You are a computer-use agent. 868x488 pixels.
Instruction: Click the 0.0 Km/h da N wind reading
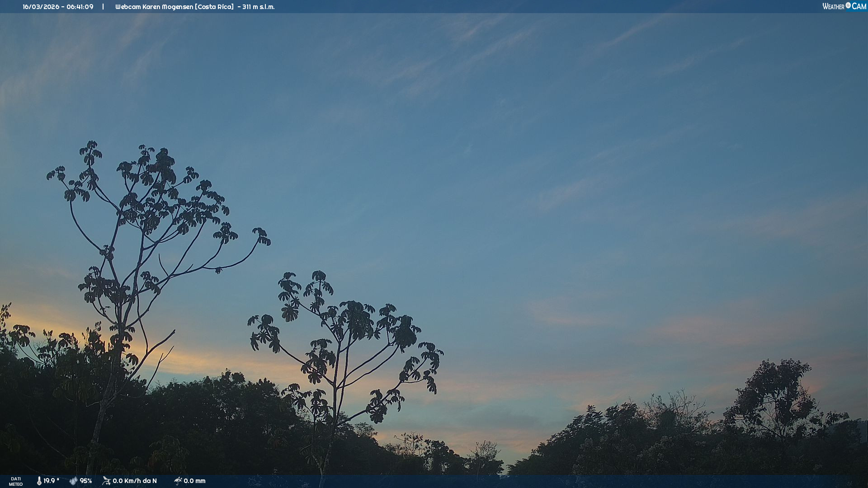pyautogui.click(x=135, y=481)
